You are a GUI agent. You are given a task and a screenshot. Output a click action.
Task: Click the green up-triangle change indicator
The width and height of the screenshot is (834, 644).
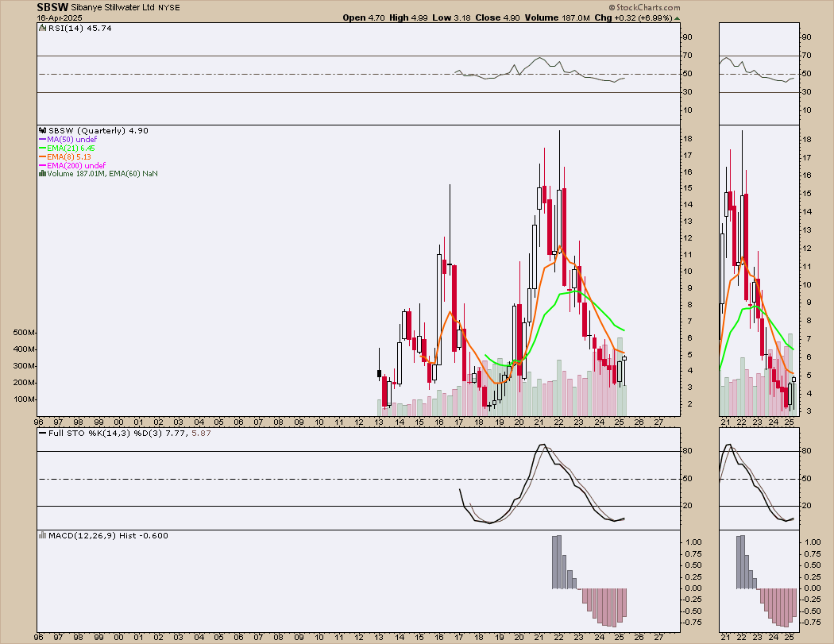coord(677,18)
